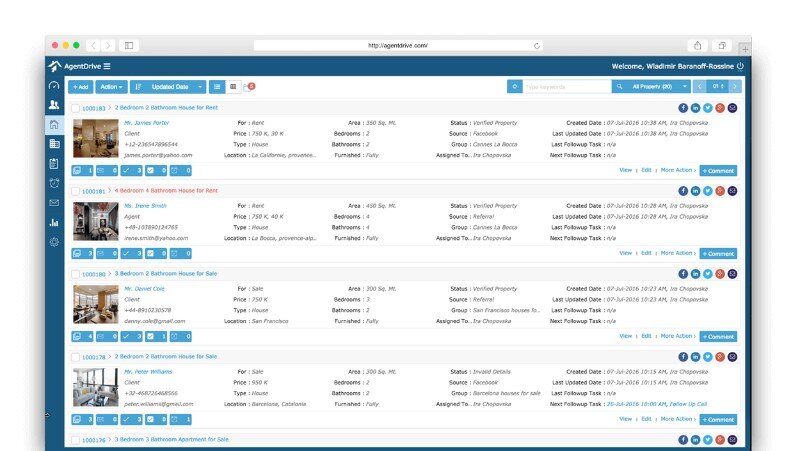
Task: Click the calendar/tasks alarm clock sidebar icon
Action: click(54, 183)
